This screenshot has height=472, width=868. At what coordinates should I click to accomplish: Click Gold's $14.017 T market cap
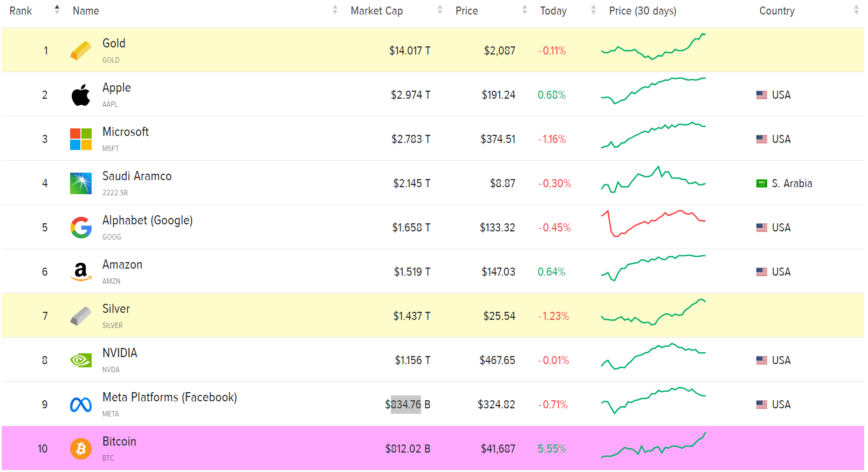point(410,51)
